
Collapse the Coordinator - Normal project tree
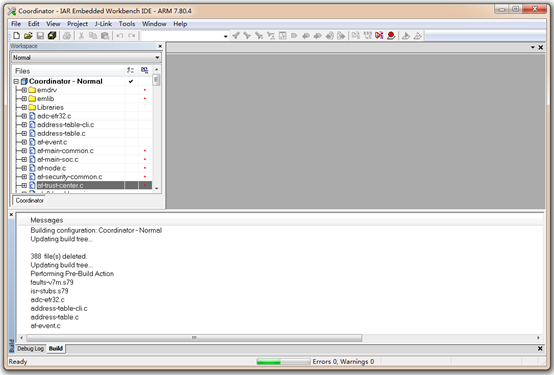point(16,81)
